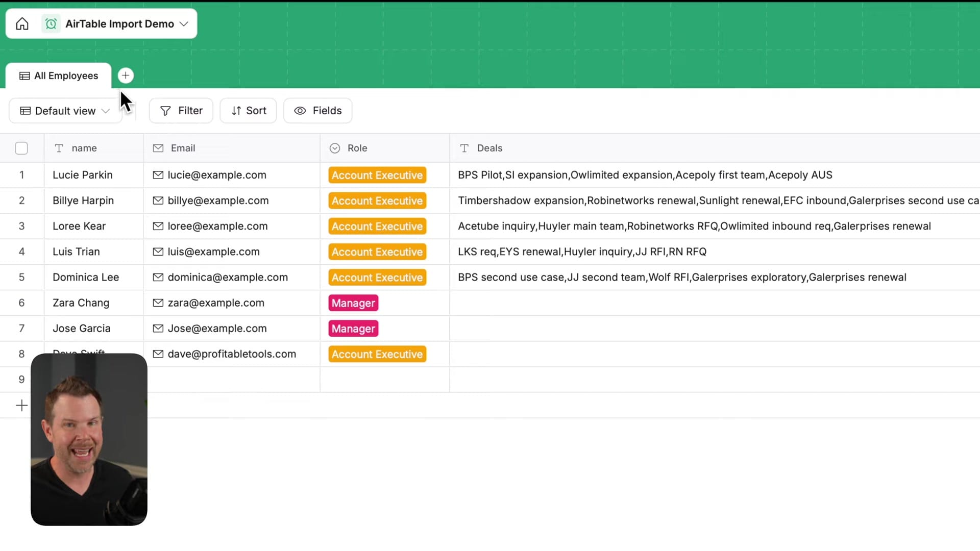
Task: Open the Fields visibility menu
Action: click(318, 111)
